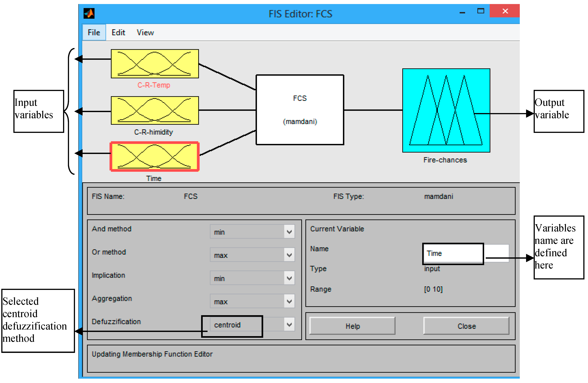Open the Edit menu
The image size is (588, 383).
pos(118,32)
